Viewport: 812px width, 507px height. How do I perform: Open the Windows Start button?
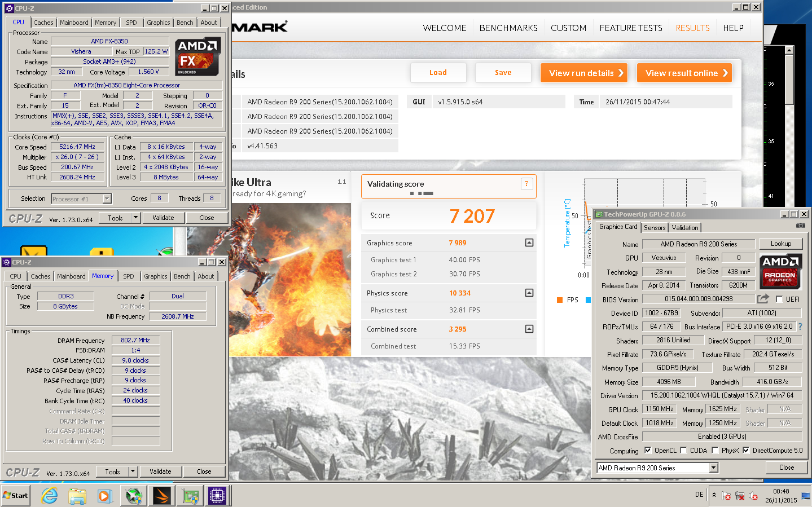tap(15, 496)
